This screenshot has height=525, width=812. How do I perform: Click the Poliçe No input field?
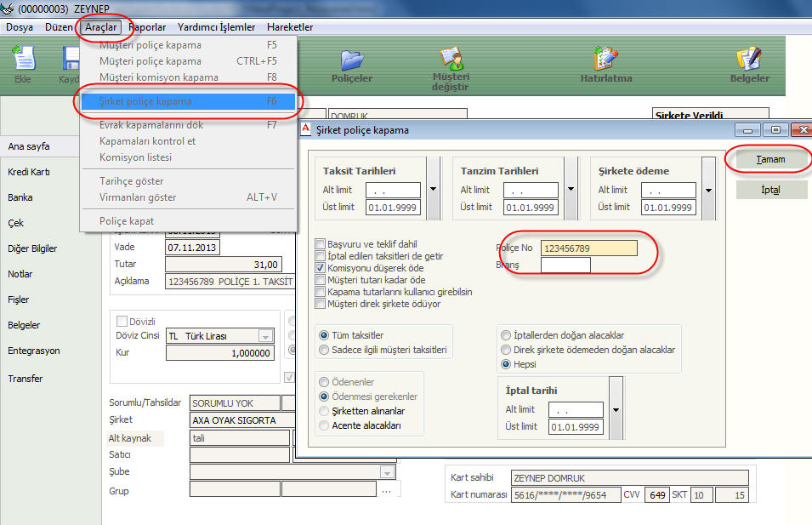point(588,248)
